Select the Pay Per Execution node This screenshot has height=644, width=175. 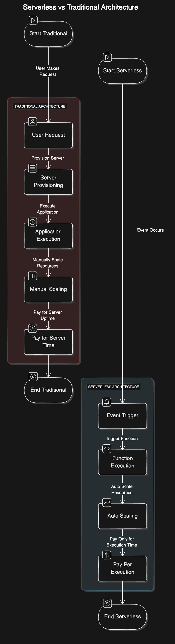coord(122,569)
